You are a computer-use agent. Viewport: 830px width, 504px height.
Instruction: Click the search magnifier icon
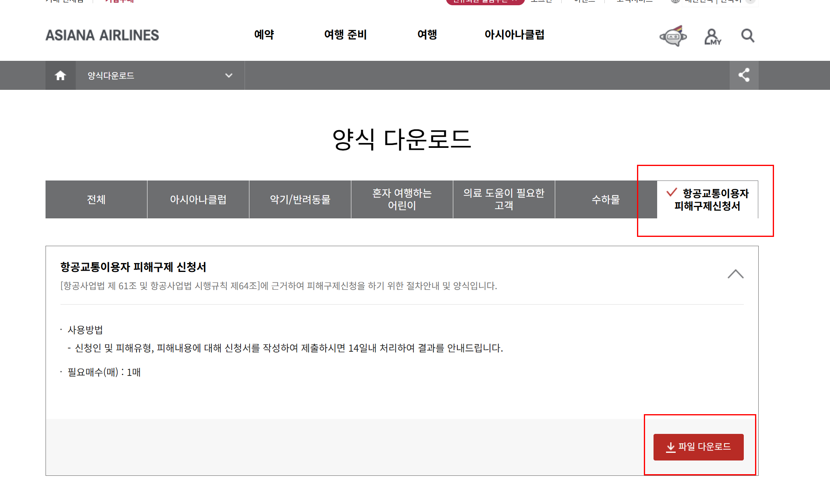748,35
